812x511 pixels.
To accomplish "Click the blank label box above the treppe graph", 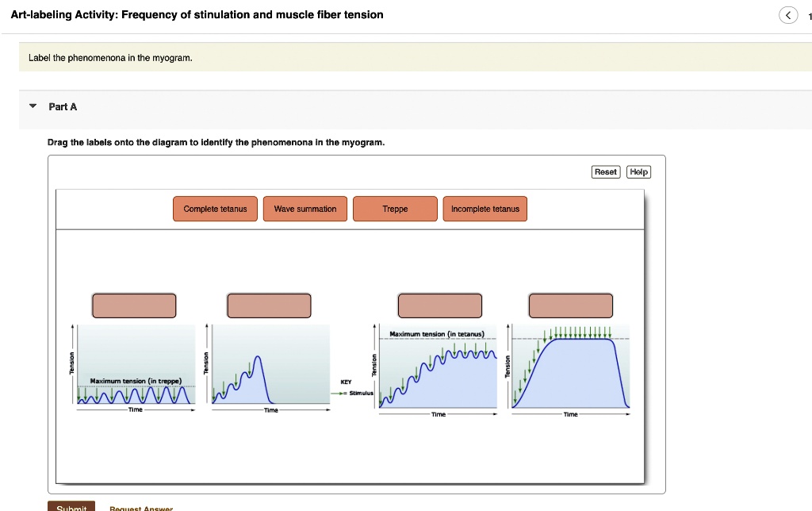I will 133,305.
